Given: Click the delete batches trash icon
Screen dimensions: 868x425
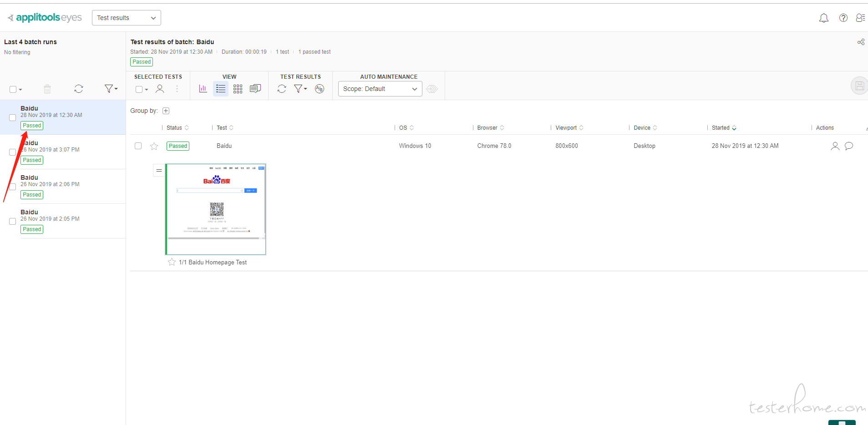Looking at the screenshot, I should click(x=47, y=89).
